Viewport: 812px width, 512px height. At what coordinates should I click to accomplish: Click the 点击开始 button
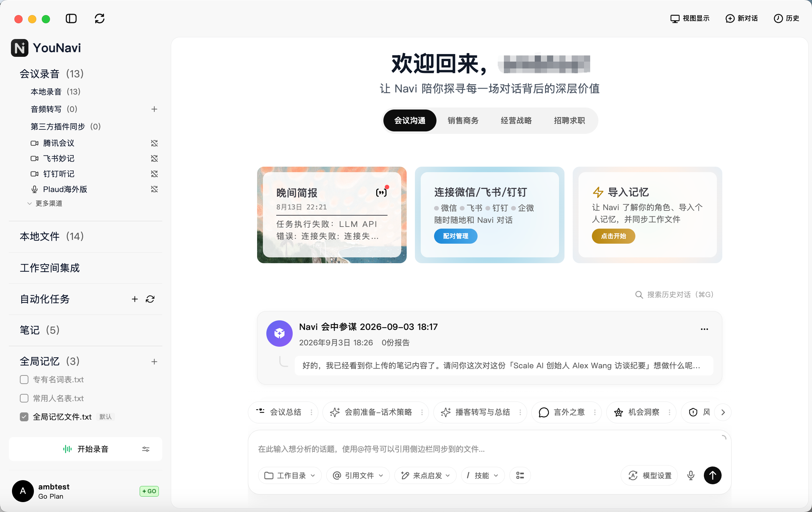click(x=613, y=236)
